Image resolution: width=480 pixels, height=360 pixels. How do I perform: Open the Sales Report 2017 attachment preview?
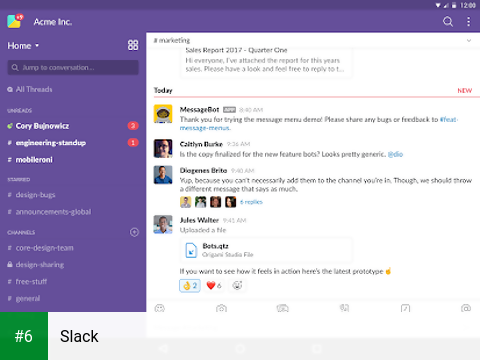tap(266, 62)
